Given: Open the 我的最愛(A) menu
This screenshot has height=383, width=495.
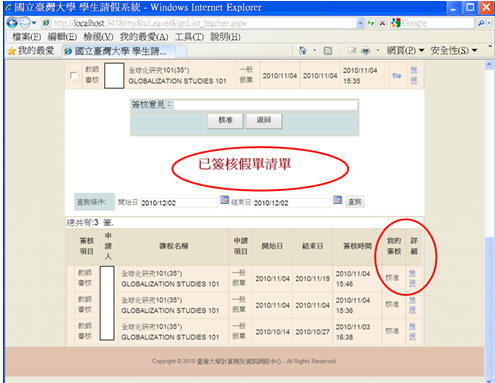Looking at the screenshot, I should [144, 37].
